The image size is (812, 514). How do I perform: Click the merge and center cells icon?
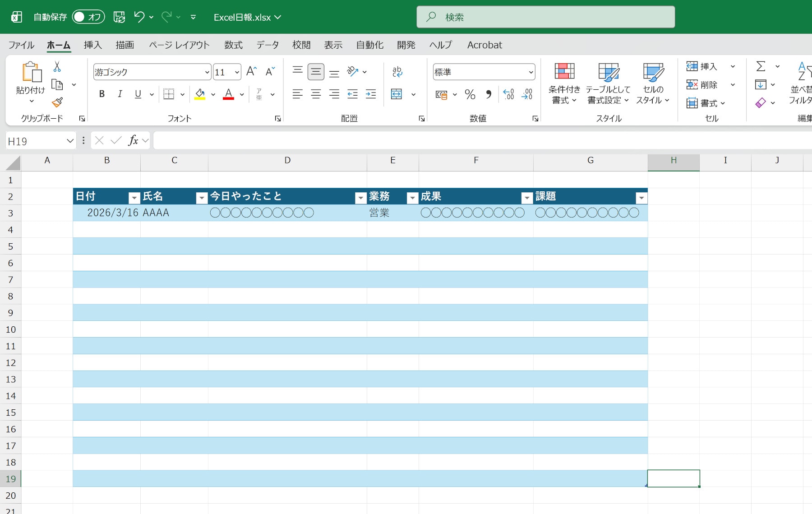(x=397, y=94)
